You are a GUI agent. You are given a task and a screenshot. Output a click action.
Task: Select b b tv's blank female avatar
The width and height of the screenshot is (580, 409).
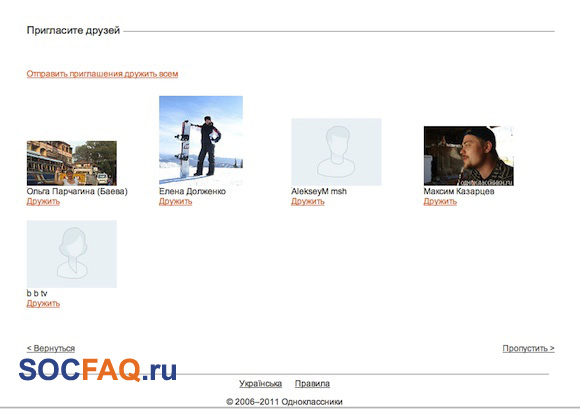point(72,254)
